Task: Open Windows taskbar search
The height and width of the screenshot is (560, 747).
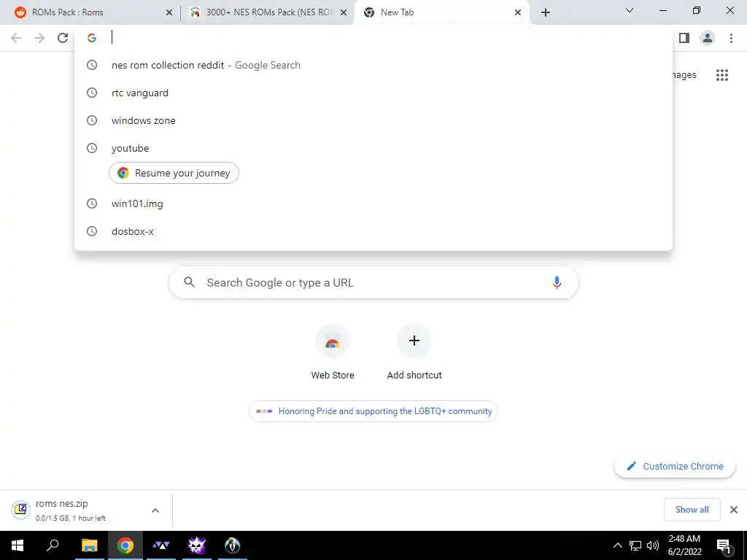Action: [53, 545]
